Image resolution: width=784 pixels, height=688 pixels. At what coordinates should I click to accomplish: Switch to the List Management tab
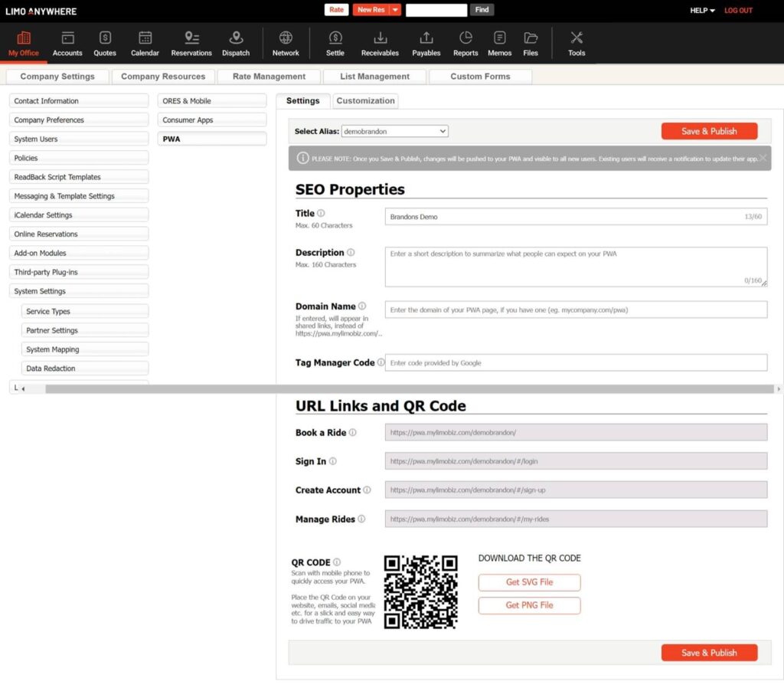pyautogui.click(x=375, y=77)
